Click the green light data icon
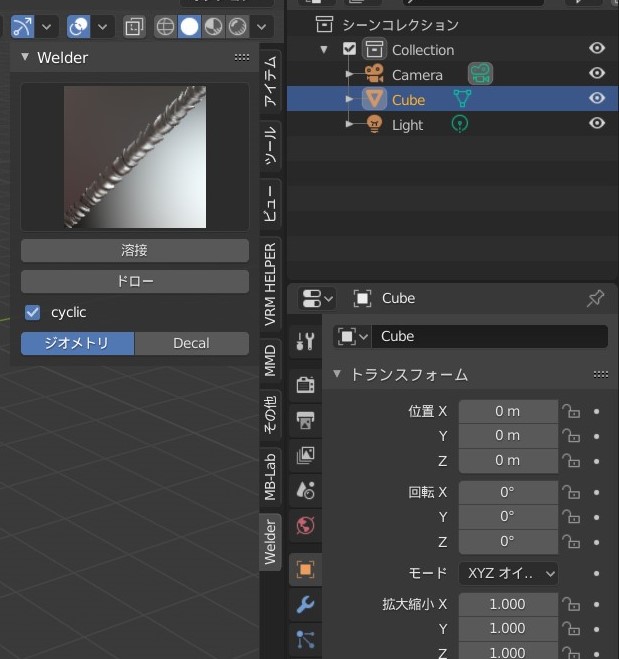 coord(460,124)
